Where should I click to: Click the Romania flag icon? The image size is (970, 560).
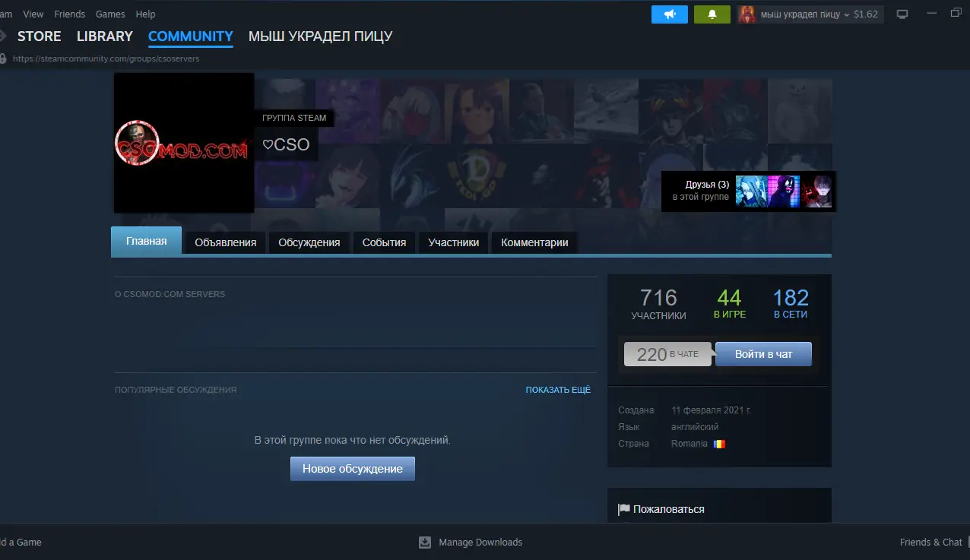click(719, 444)
